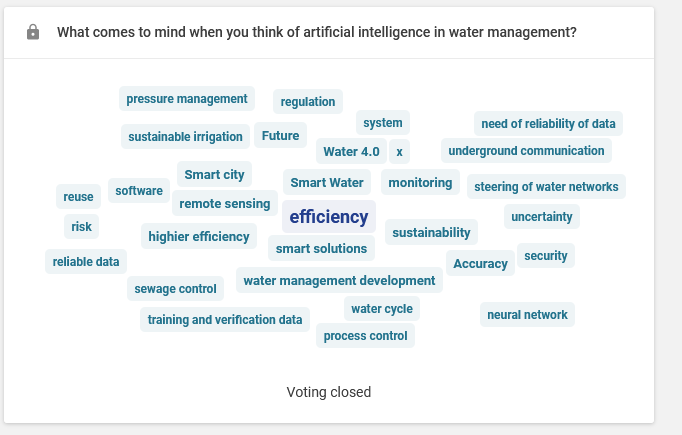682x435 pixels.
Task: Select the 'steering of water networks' tag
Action: pyautogui.click(x=546, y=187)
